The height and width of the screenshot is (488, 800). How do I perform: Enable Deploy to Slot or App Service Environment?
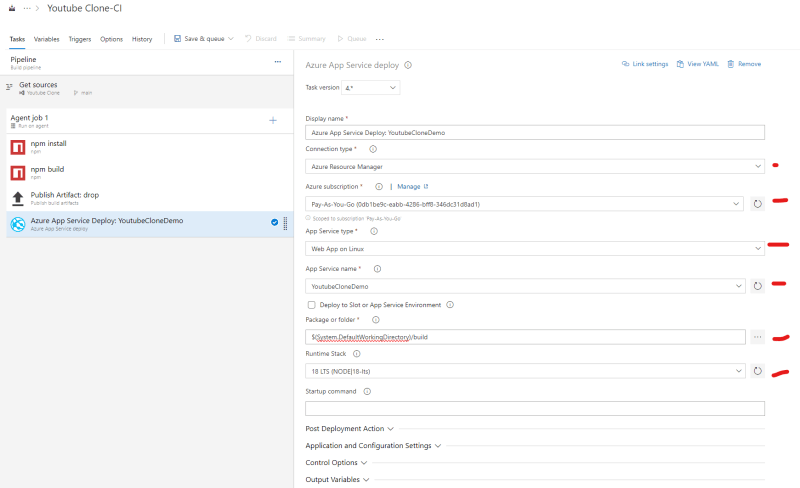coord(311,305)
